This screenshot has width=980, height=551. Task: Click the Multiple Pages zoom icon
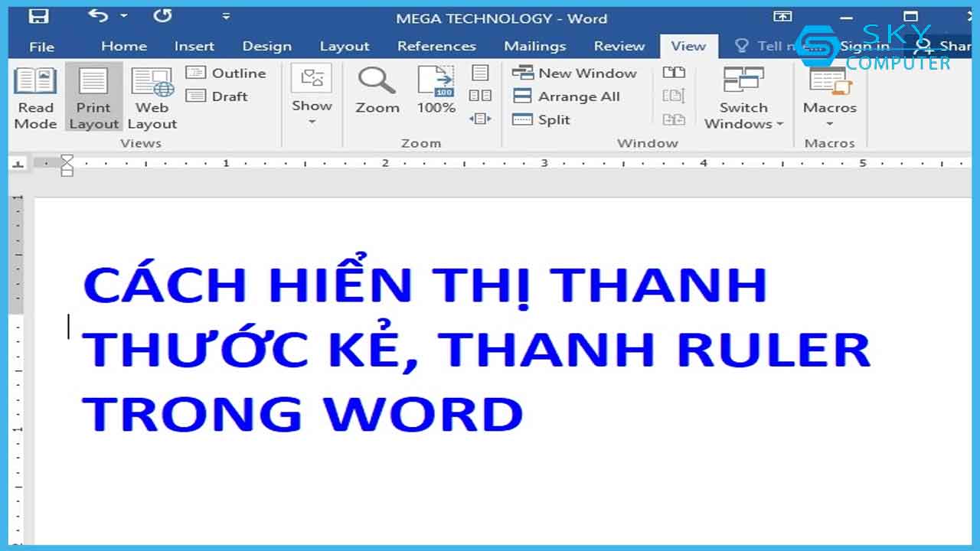480,96
